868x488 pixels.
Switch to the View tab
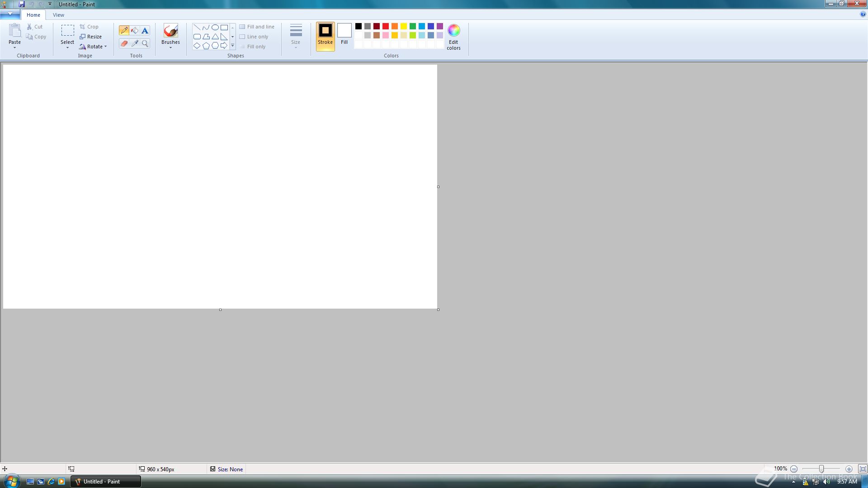(58, 15)
